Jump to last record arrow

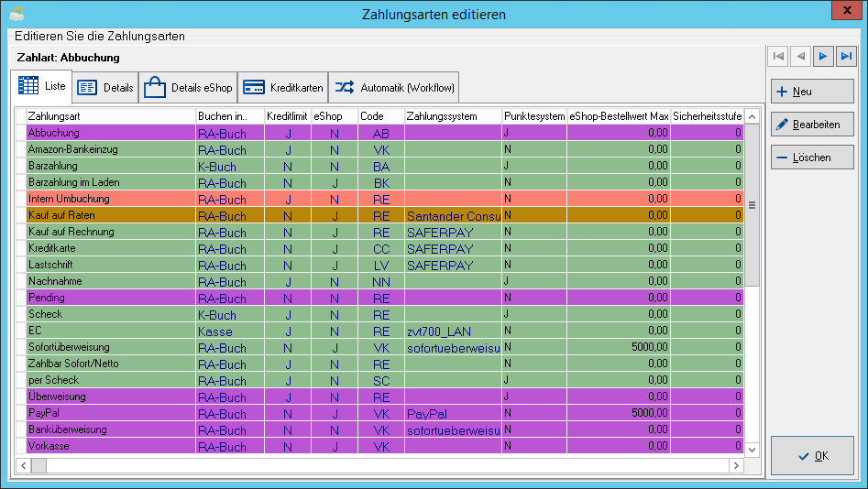(846, 56)
